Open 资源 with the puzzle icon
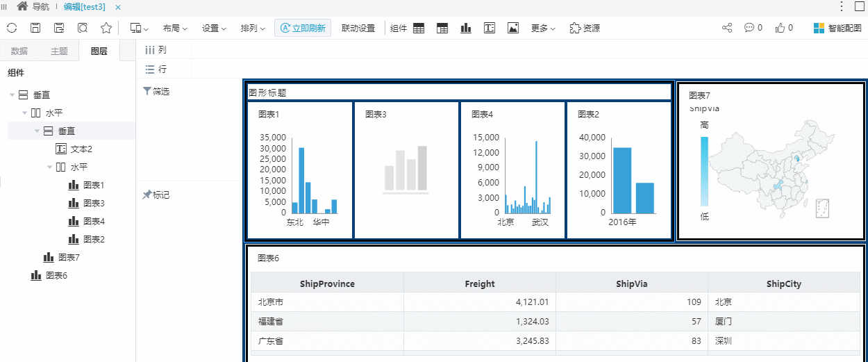868x362 pixels. [x=585, y=28]
